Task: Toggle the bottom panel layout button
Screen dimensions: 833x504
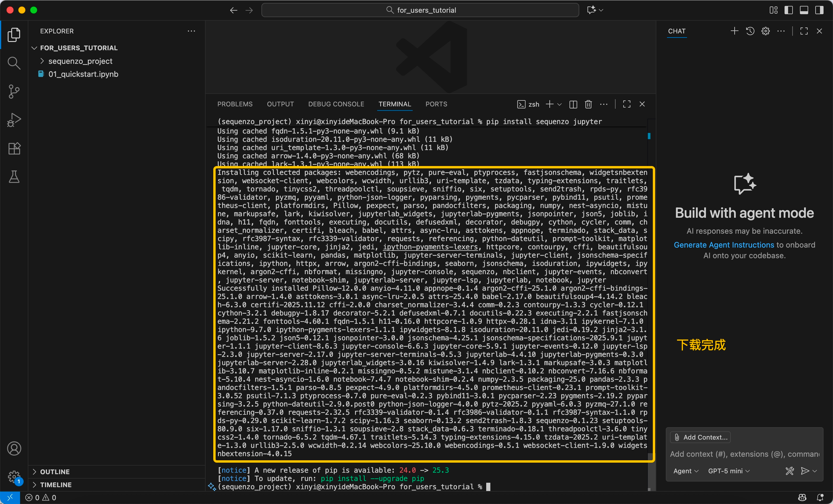Action: point(804,10)
